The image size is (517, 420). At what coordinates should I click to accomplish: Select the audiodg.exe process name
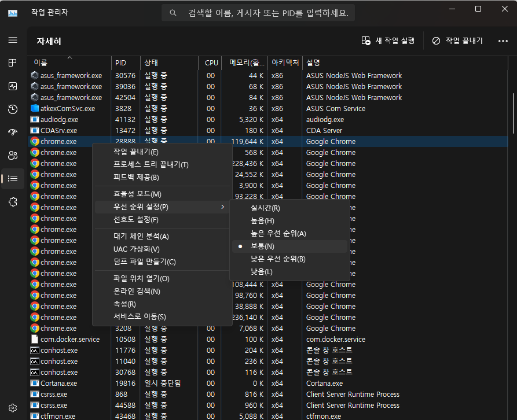[x=60, y=119]
